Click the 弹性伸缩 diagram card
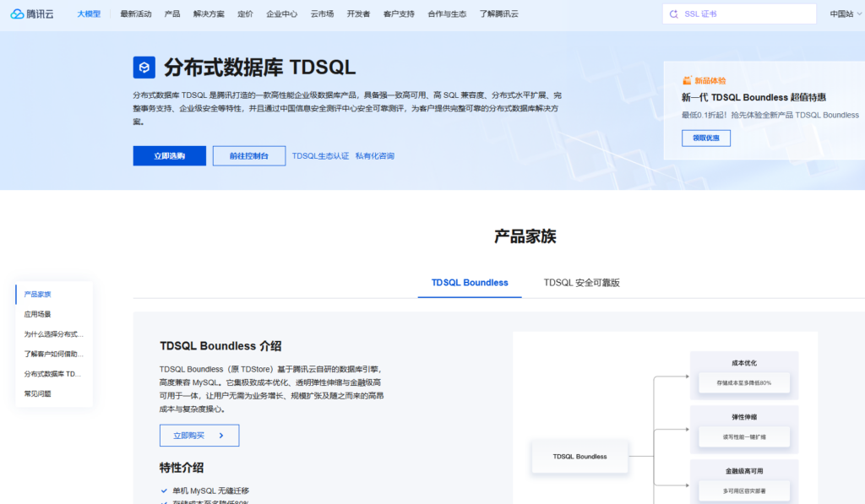This screenshot has width=865, height=504. 744,430
